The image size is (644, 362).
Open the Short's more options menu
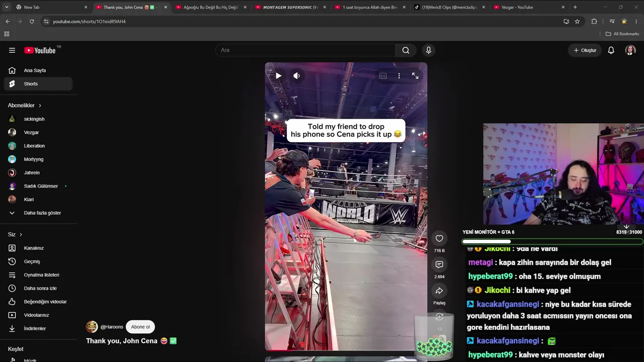pos(399,75)
